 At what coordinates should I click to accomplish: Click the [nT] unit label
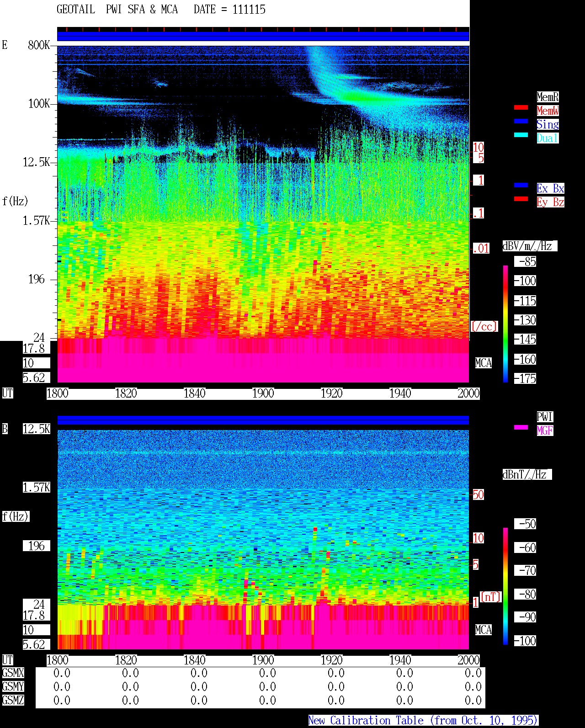(491, 597)
